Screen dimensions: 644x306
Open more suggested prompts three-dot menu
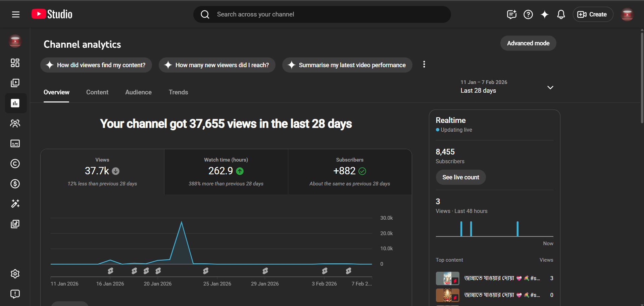(424, 64)
